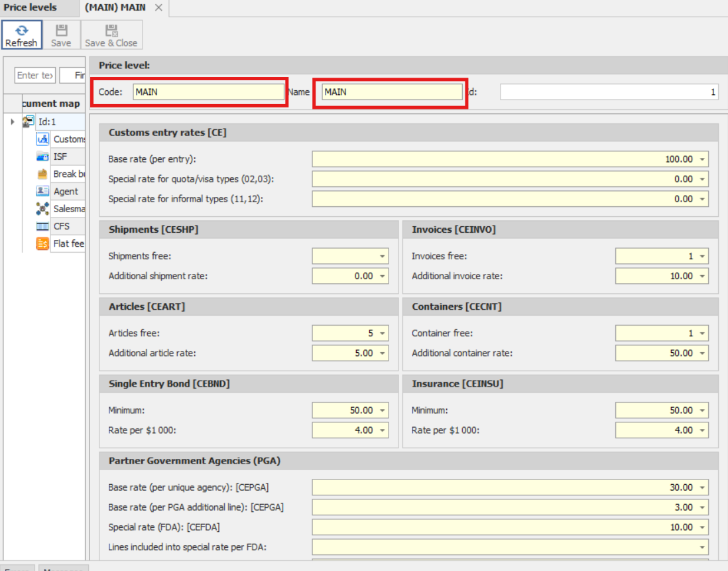Open the Shipments free dropdown arrow
Screen dimensions: 728x571
point(383,257)
